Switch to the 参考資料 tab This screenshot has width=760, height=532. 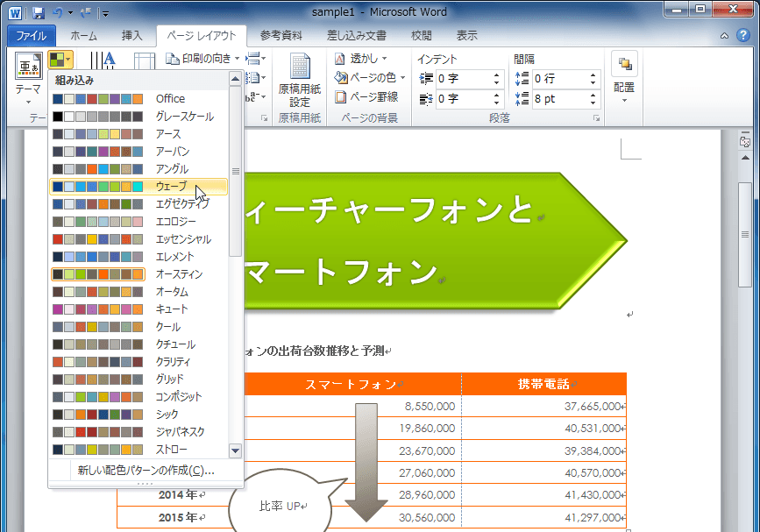281,36
